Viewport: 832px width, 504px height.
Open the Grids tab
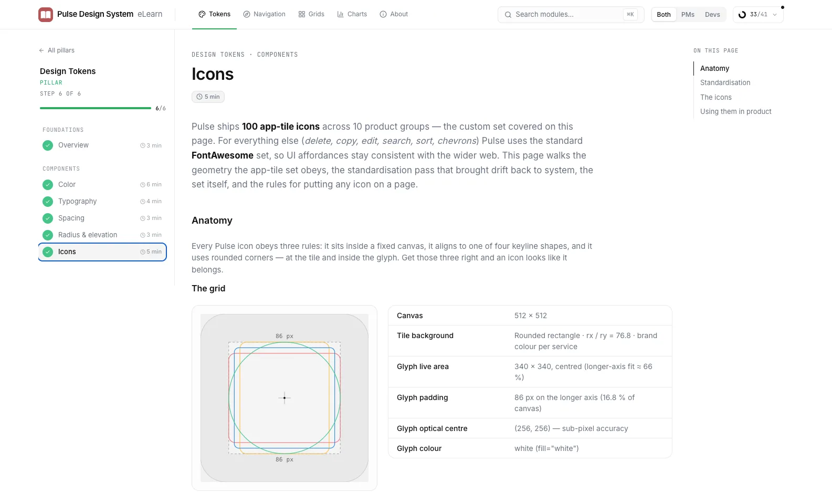[311, 14]
